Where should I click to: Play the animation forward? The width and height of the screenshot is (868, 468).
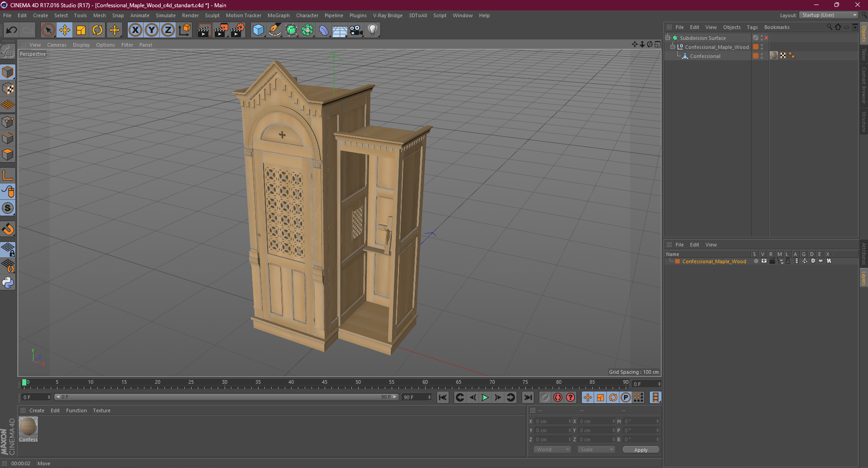coord(485,397)
